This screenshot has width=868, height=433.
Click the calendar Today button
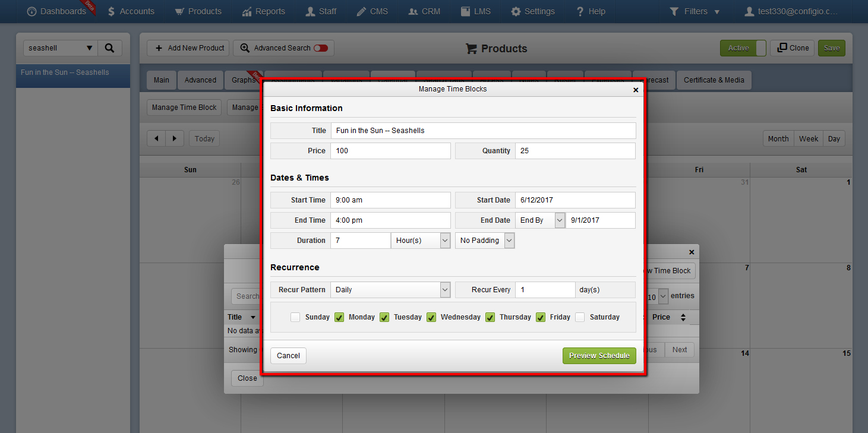pyautogui.click(x=204, y=138)
